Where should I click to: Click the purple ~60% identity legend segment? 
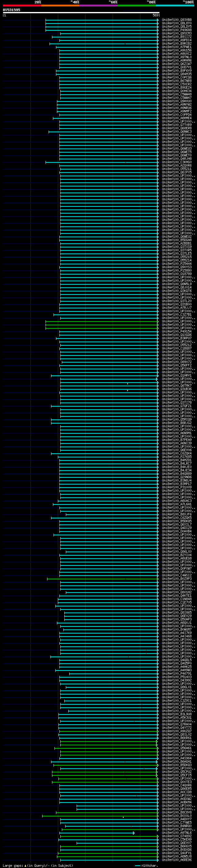coord(98,6)
